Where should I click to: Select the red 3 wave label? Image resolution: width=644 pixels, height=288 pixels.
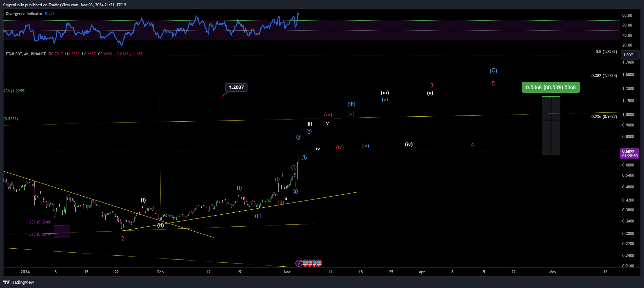[x=432, y=86]
